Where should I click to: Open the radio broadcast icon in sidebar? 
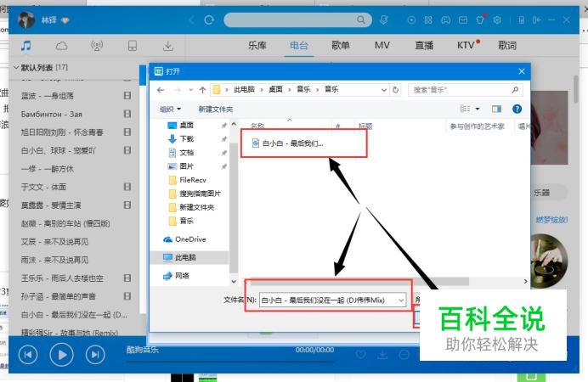point(97,46)
